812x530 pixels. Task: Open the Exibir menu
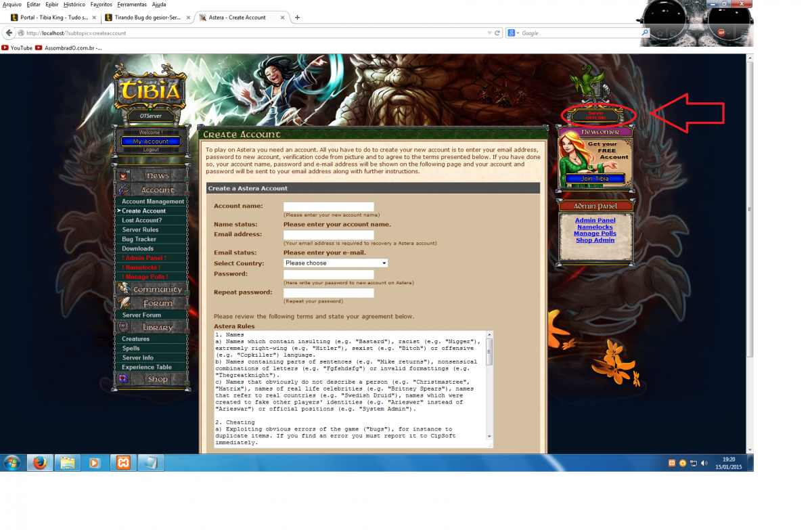pyautogui.click(x=52, y=4)
